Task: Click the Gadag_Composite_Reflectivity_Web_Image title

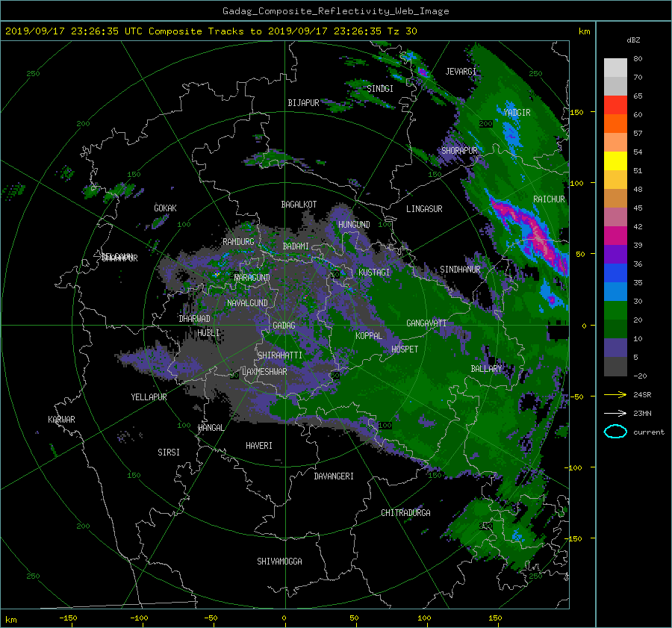Action: (x=335, y=11)
